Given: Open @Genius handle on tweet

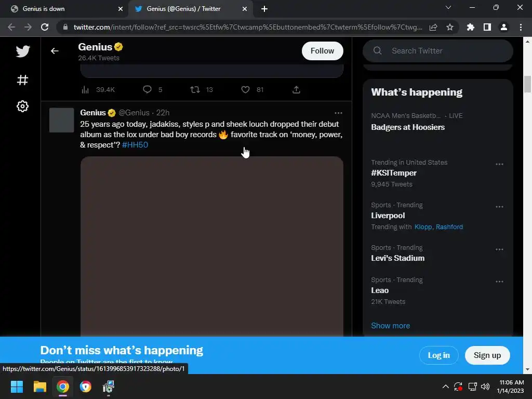Looking at the screenshot, I should coord(134,113).
